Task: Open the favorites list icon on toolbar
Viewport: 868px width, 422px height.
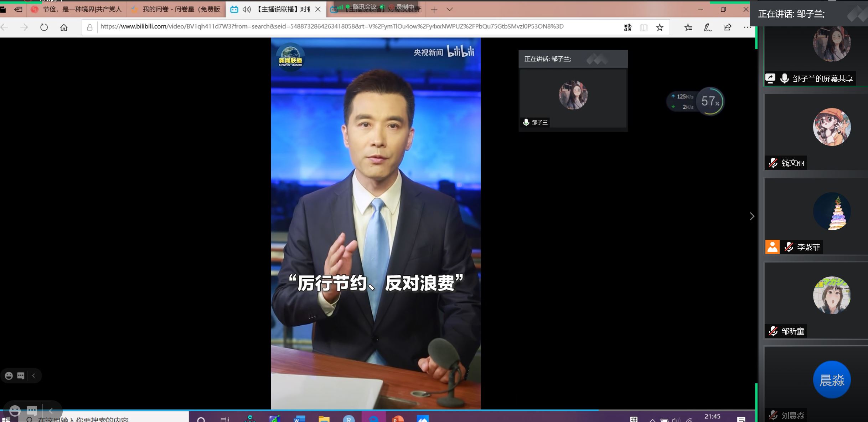Action: point(688,27)
